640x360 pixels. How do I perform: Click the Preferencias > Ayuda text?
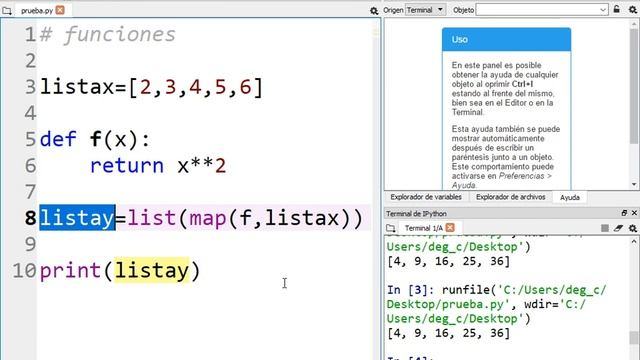tap(503, 180)
